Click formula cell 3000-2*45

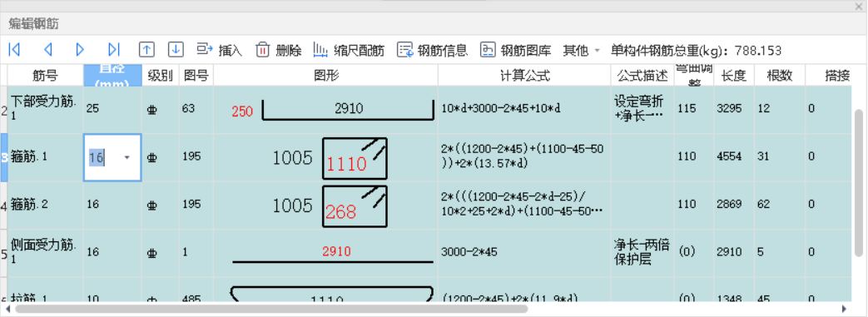(x=524, y=253)
